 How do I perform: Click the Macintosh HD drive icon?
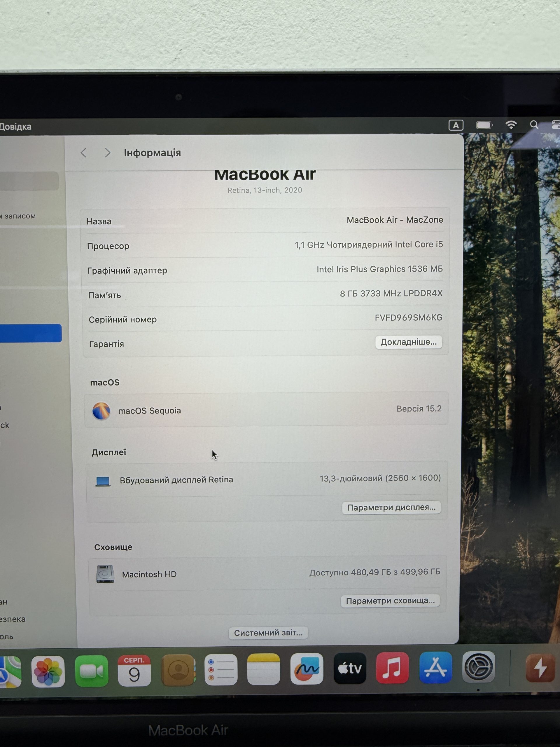point(105,574)
